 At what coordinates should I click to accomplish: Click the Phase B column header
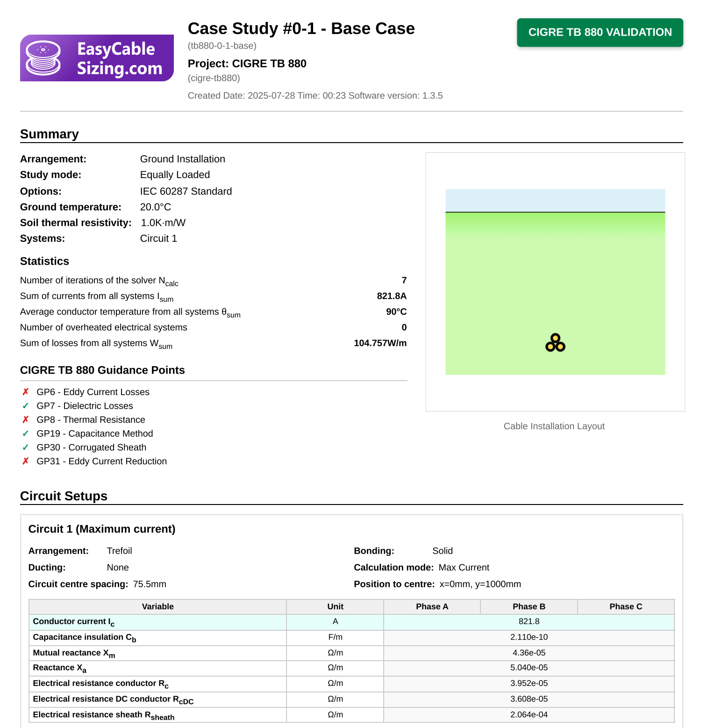tap(529, 606)
